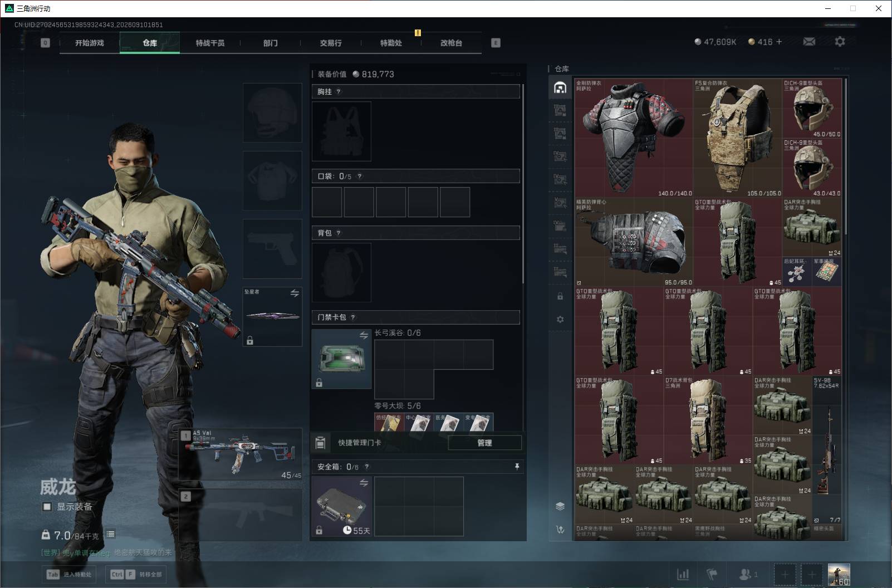Screen dimensions: 892x588
Task: Open warehouse sidebar settings gear
Action: click(560, 319)
